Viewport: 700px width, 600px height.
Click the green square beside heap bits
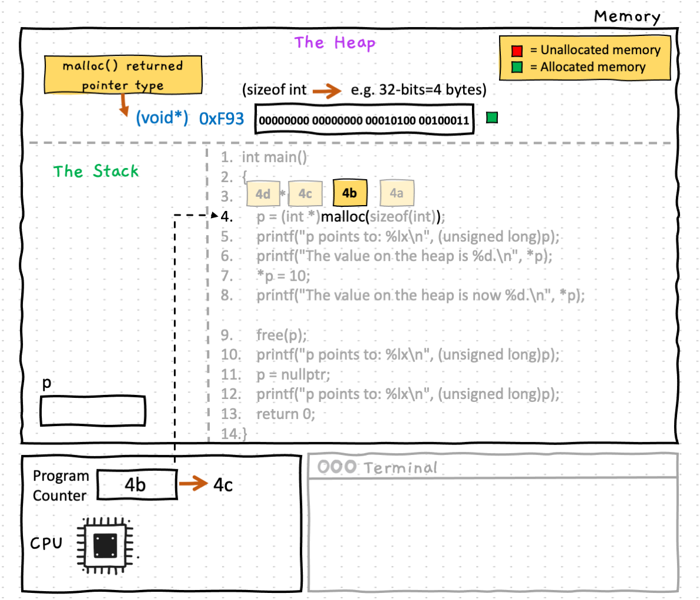click(x=492, y=118)
